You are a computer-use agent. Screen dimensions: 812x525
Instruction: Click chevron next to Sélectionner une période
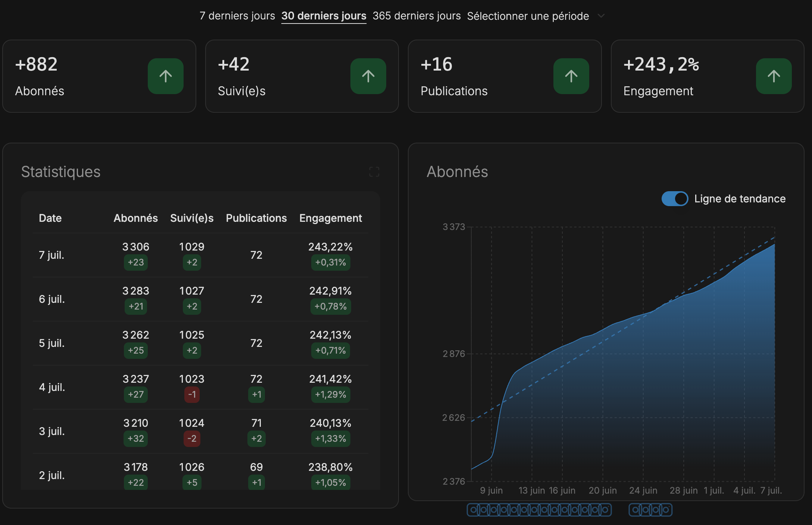click(601, 16)
